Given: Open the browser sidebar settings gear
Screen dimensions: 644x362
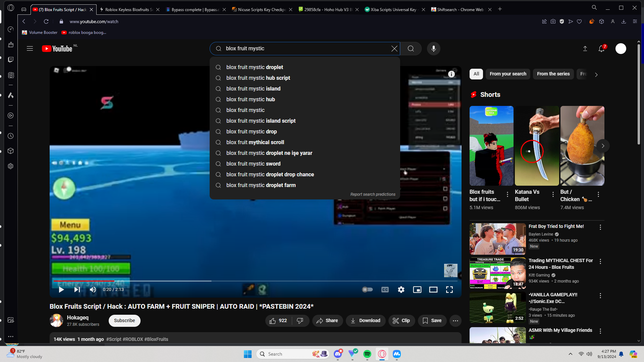Looking at the screenshot, I should point(11,166).
